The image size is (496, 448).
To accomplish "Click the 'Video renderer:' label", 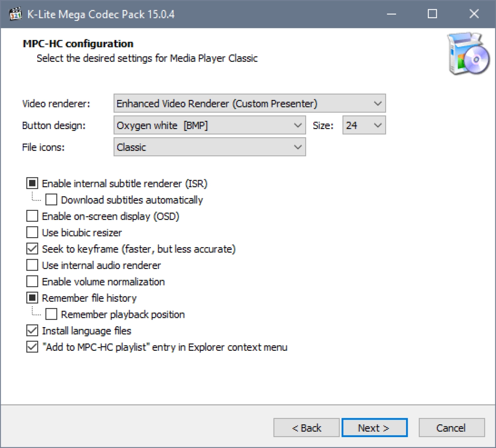I will 56,103.
